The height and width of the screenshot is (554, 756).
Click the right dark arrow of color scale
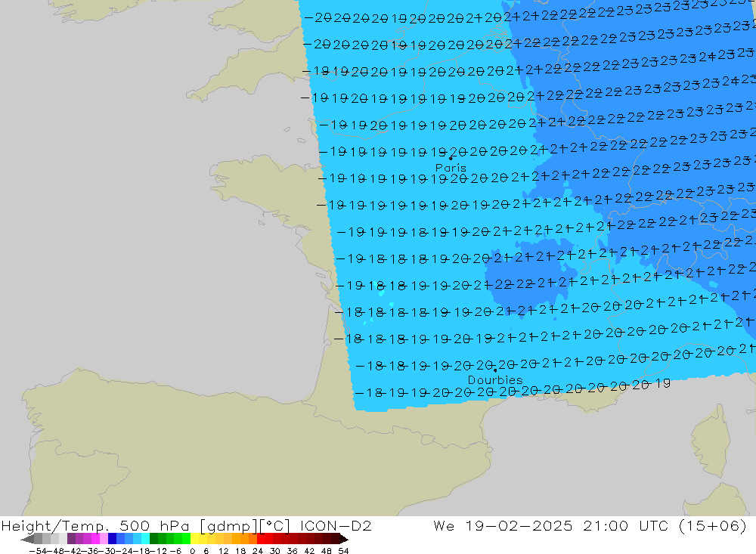click(344, 539)
